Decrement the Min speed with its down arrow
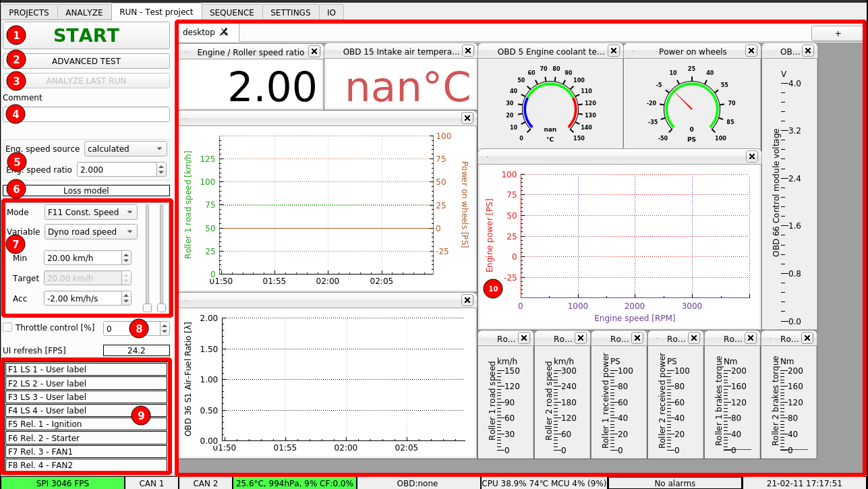Image resolution: width=868 pixels, height=489 pixels. [x=126, y=261]
